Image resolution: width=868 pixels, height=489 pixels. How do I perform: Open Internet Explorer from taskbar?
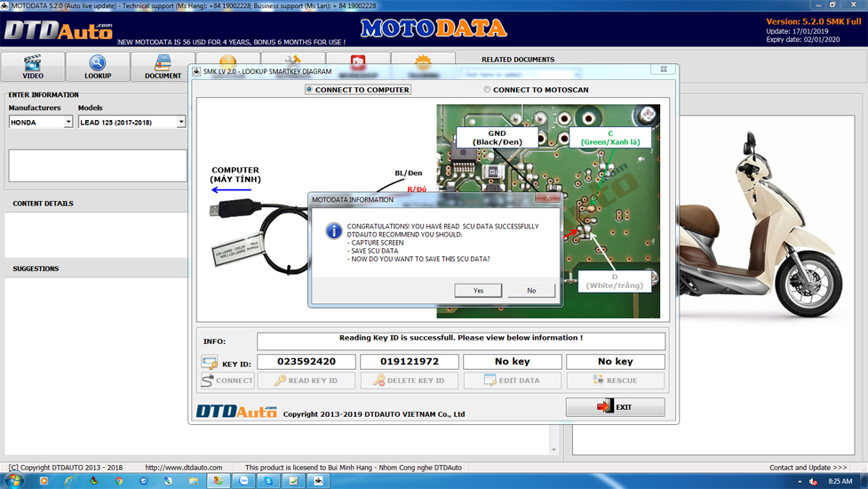tap(68, 481)
